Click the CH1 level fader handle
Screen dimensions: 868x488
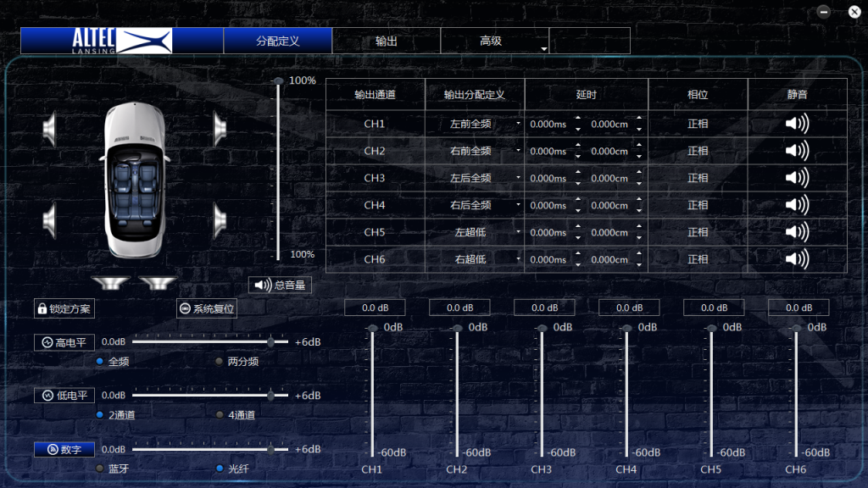[x=373, y=328]
